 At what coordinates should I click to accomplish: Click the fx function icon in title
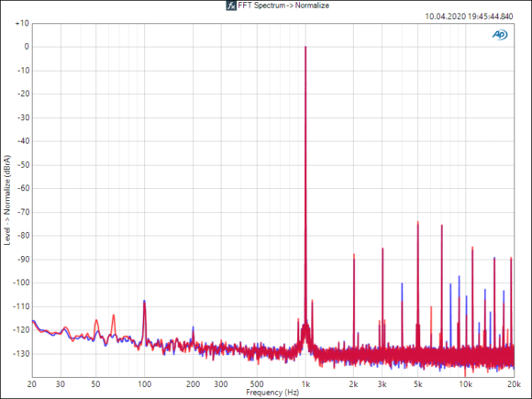231,6
